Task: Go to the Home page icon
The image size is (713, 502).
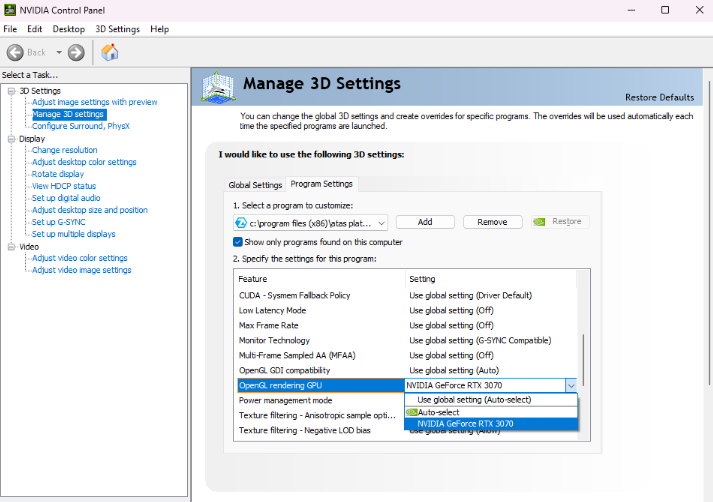Action: [110, 52]
